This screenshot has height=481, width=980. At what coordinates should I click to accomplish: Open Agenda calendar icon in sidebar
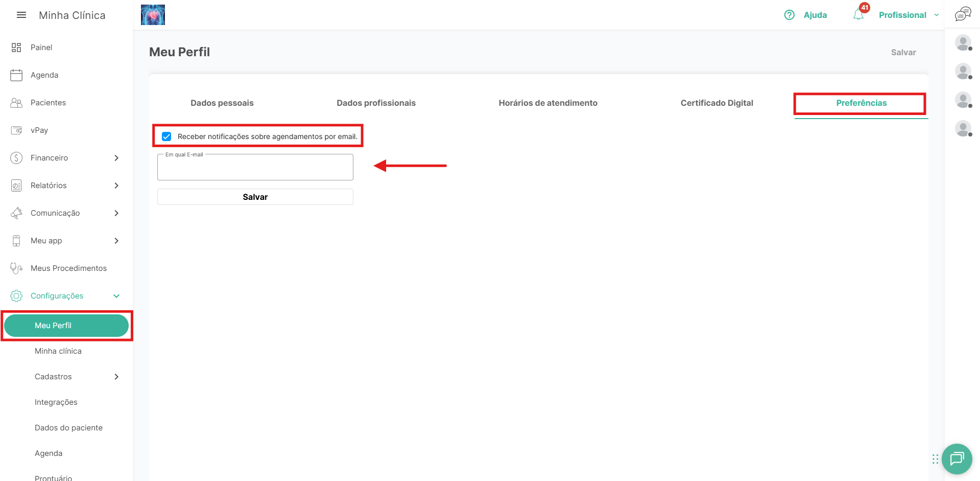click(x=16, y=75)
